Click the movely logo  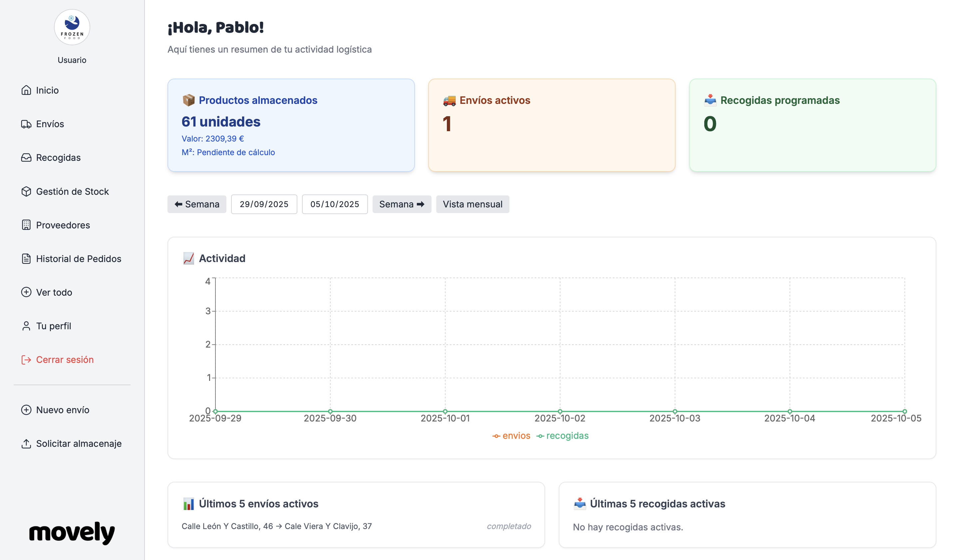coord(72,533)
